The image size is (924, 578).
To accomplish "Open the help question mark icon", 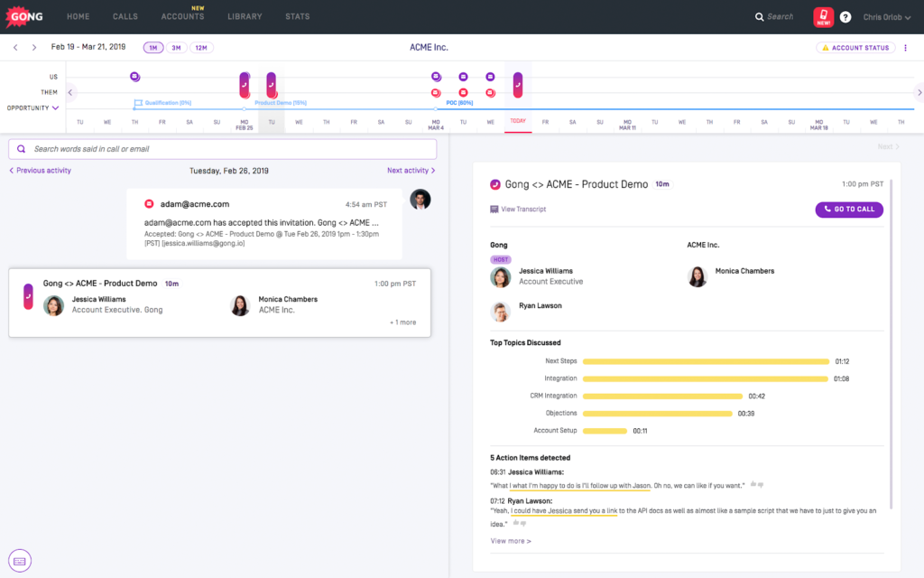I will click(x=845, y=17).
